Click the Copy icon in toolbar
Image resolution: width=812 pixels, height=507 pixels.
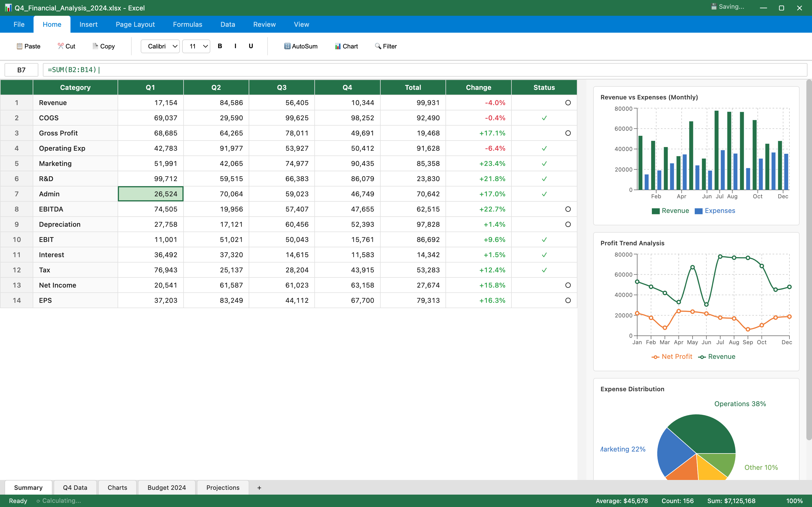point(95,46)
